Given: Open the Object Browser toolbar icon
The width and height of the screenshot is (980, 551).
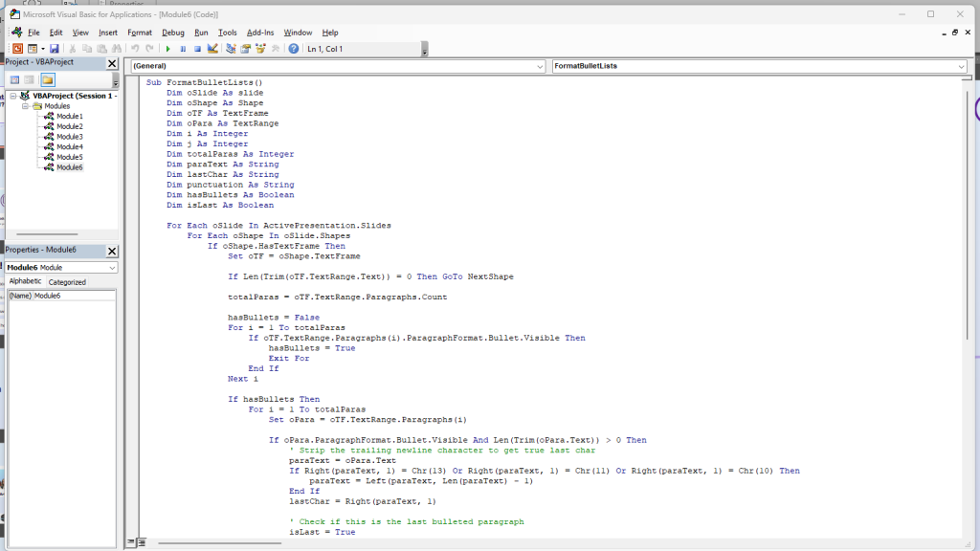Looking at the screenshot, I should pos(260,49).
